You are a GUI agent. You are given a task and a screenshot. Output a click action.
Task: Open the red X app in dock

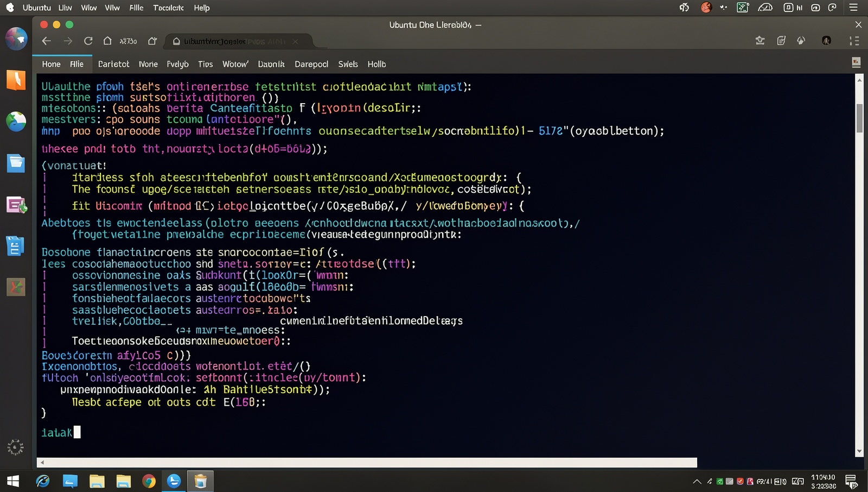[x=16, y=287]
